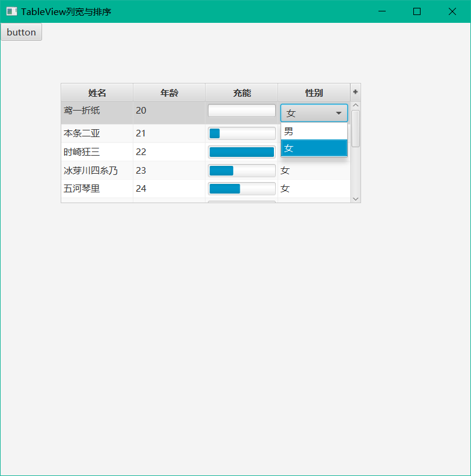Click the age cell 24
Viewport: 471px width, 476px height.
(169, 189)
